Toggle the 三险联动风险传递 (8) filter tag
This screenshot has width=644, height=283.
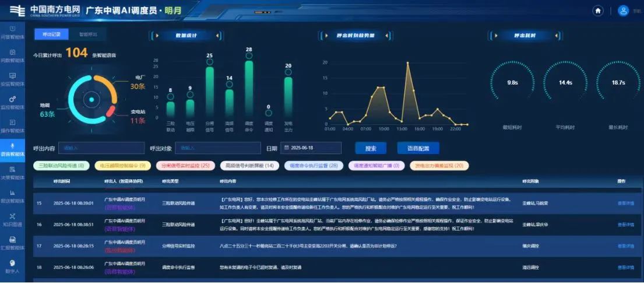[61, 166]
